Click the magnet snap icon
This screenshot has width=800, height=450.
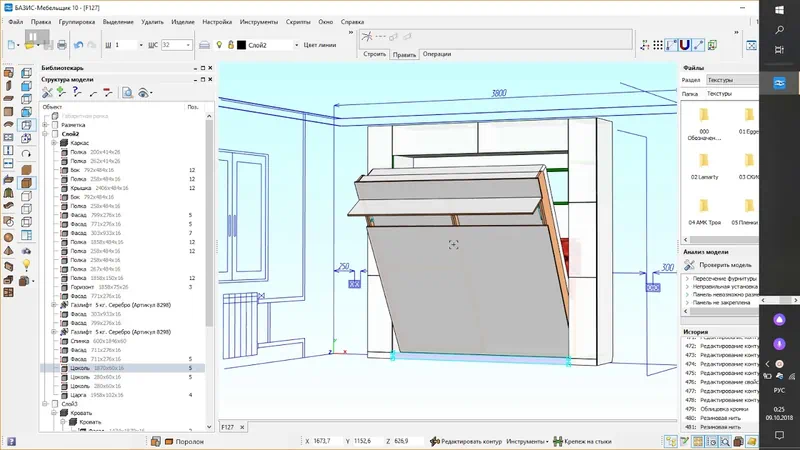tap(686, 45)
